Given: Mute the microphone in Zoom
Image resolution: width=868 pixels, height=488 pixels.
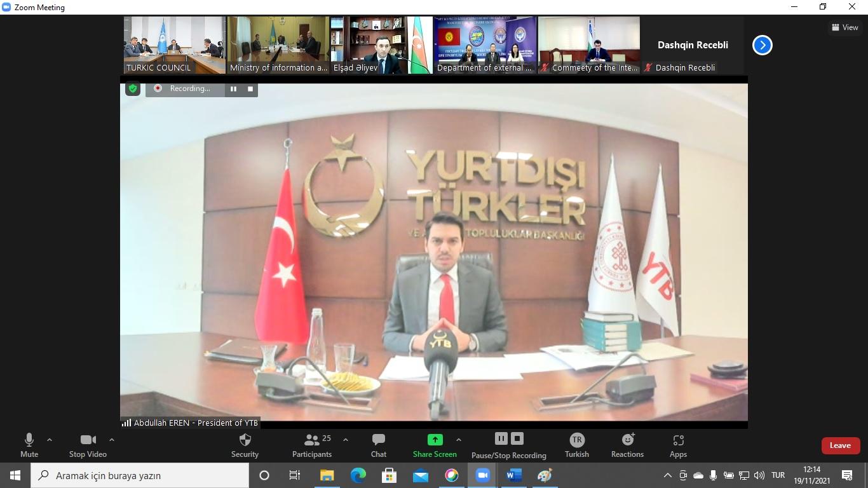Looking at the screenshot, I should click(x=29, y=445).
